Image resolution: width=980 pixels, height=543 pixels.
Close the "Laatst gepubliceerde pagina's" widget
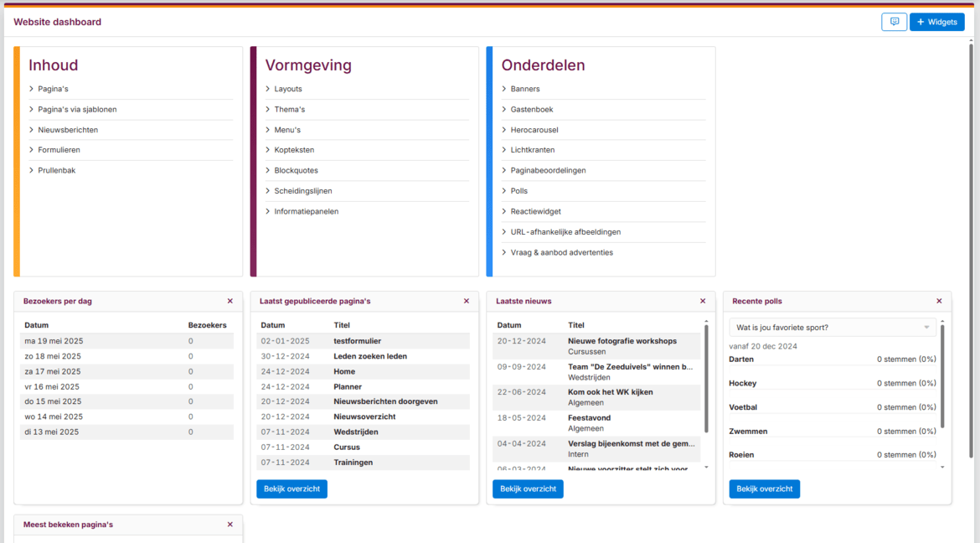click(467, 301)
